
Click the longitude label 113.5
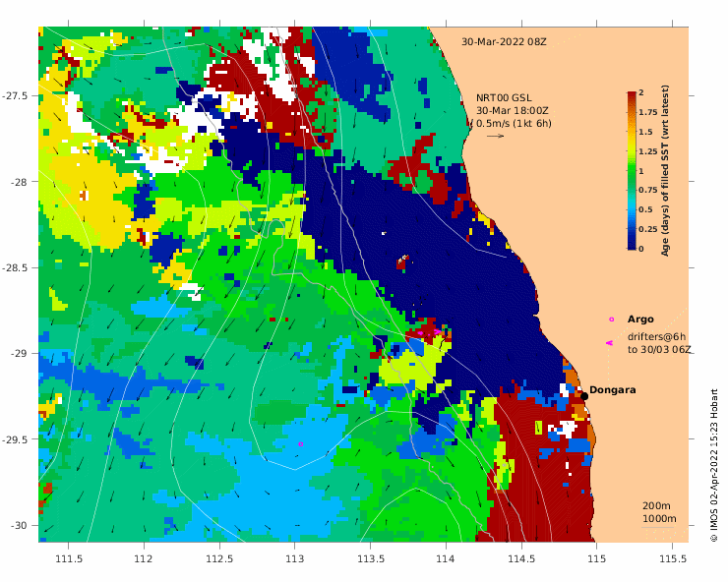tap(371, 558)
